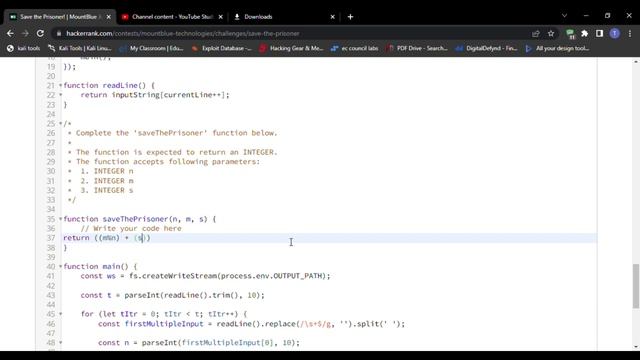Viewport: 640px width, 360px height.
Task: Bookmark this page with the star icon
Action: click(551, 33)
